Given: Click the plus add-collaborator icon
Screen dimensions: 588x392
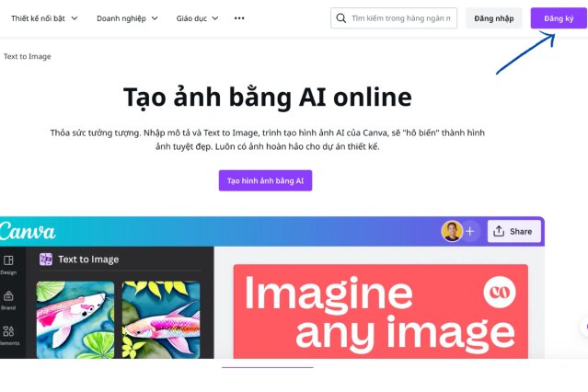Looking at the screenshot, I should pyautogui.click(x=470, y=232).
